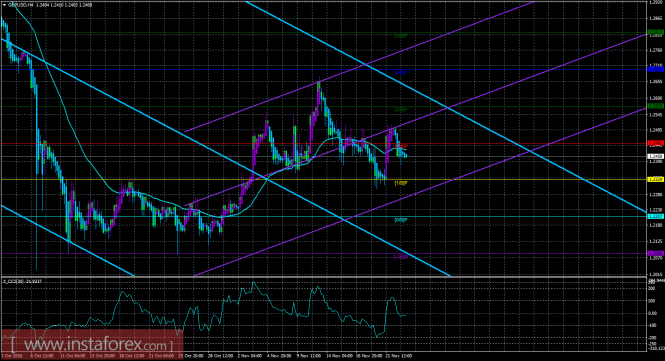Select the blue price level tag on scale
This screenshot has height=361, width=665.
pyautogui.click(x=655, y=69)
